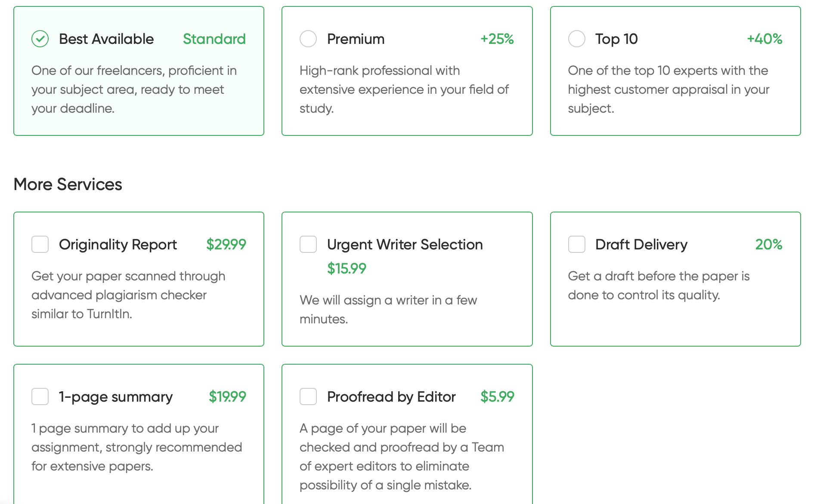
Task: Tick the Originality Report checkbox
Action: click(x=40, y=244)
